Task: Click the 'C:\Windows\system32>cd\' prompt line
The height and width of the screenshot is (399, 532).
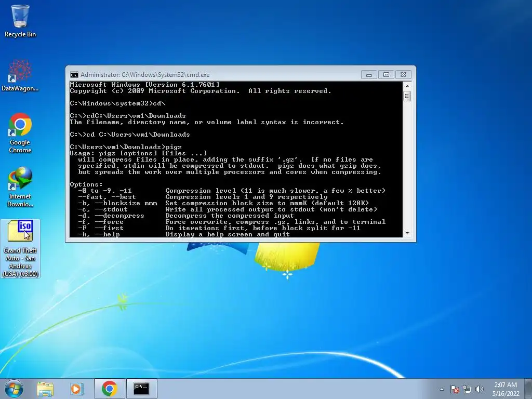Action: point(118,103)
